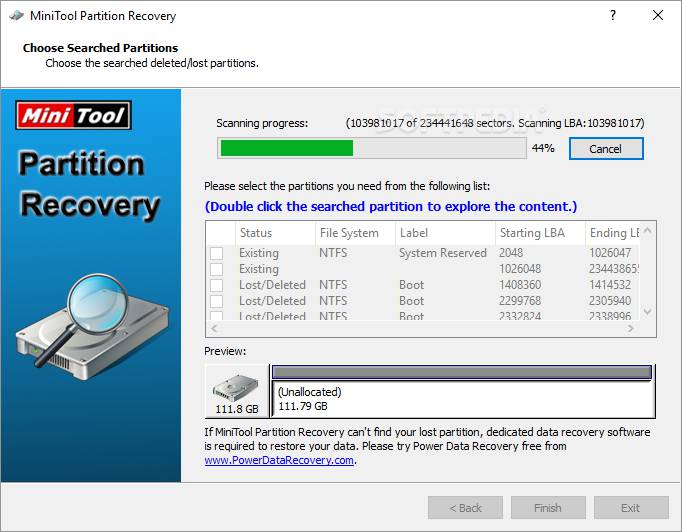Sort list by Ending LBA column header
Screen dimensions: 682x532
(612, 233)
